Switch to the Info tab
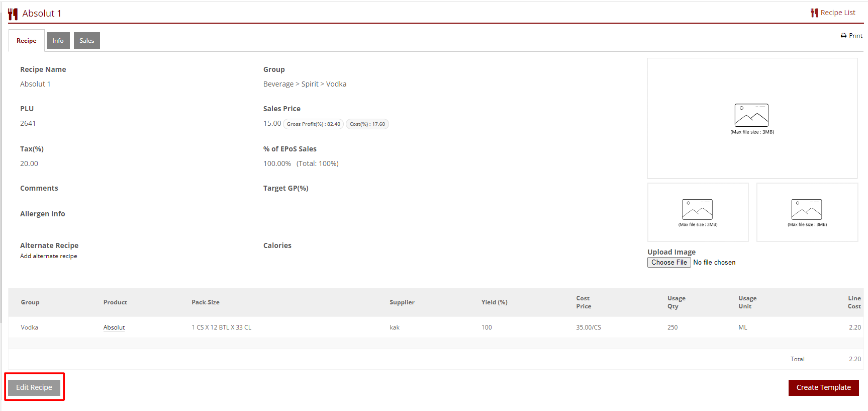Viewport: 868px width, 411px height. (x=58, y=41)
